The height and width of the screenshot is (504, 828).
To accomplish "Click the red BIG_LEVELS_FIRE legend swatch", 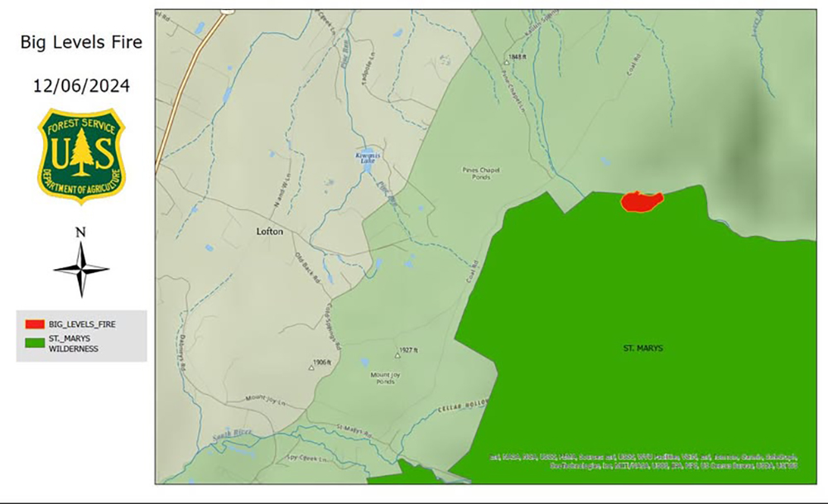I will (x=35, y=324).
